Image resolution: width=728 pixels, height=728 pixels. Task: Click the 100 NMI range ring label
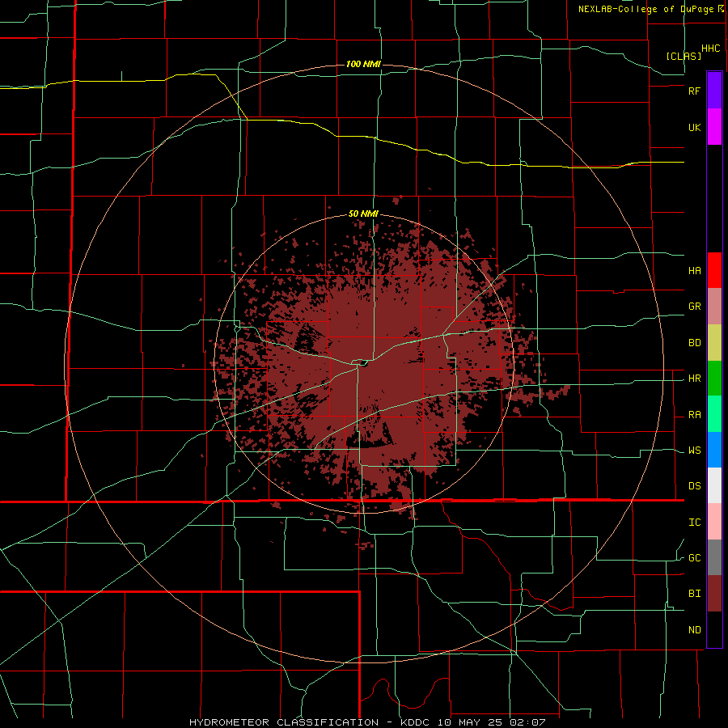(x=363, y=64)
